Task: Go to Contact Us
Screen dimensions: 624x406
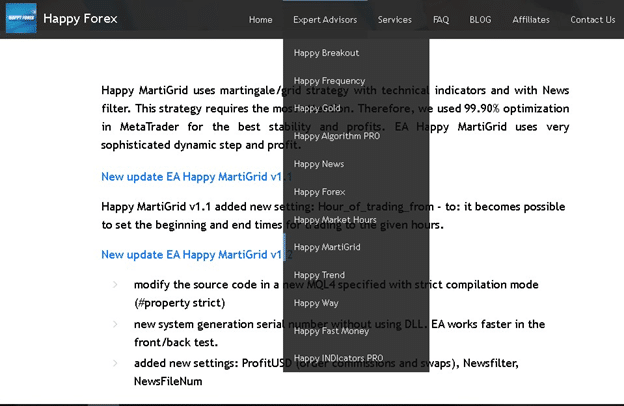Action: click(593, 20)
